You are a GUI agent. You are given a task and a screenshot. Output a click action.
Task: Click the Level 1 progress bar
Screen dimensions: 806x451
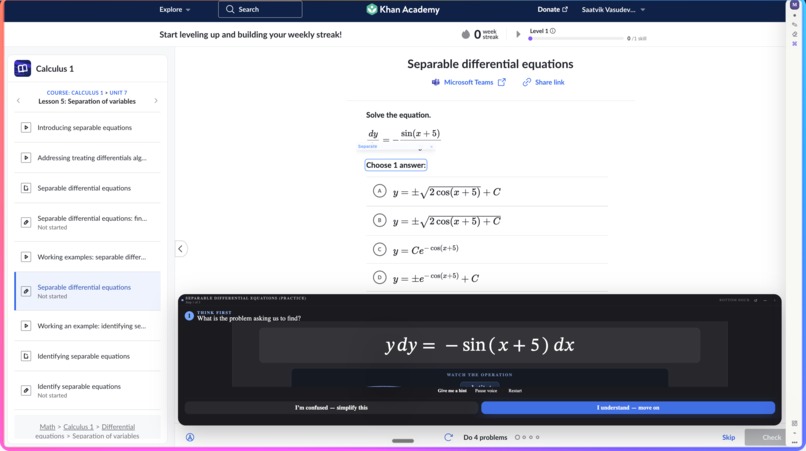(x=576, y=39)
